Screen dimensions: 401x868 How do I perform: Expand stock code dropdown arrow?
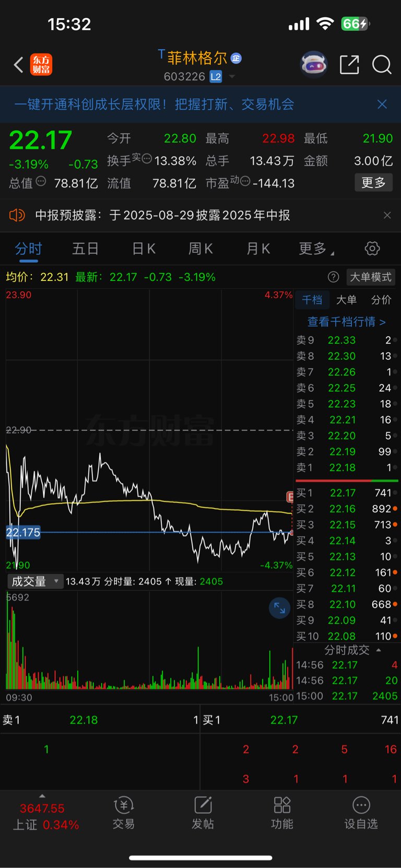click(232, 77)
